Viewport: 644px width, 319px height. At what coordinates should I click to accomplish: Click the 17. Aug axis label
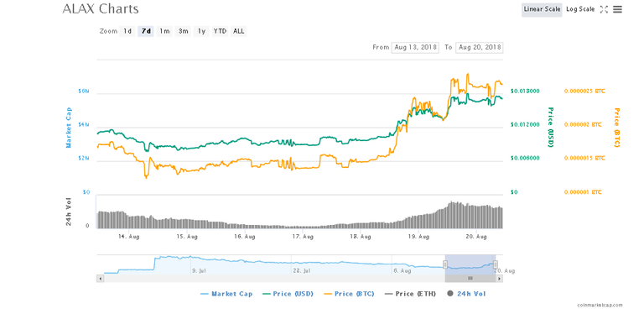click(303, 237)
